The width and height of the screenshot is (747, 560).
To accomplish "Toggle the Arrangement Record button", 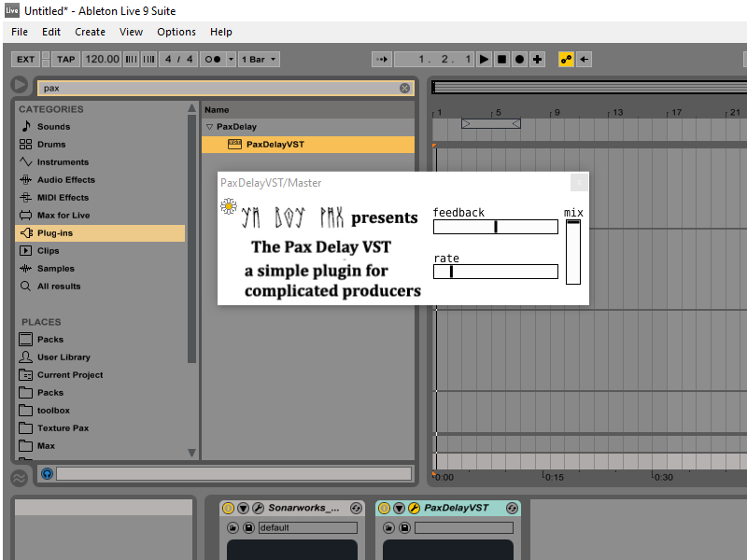I will pyautogui.click(x=520, y=60).
